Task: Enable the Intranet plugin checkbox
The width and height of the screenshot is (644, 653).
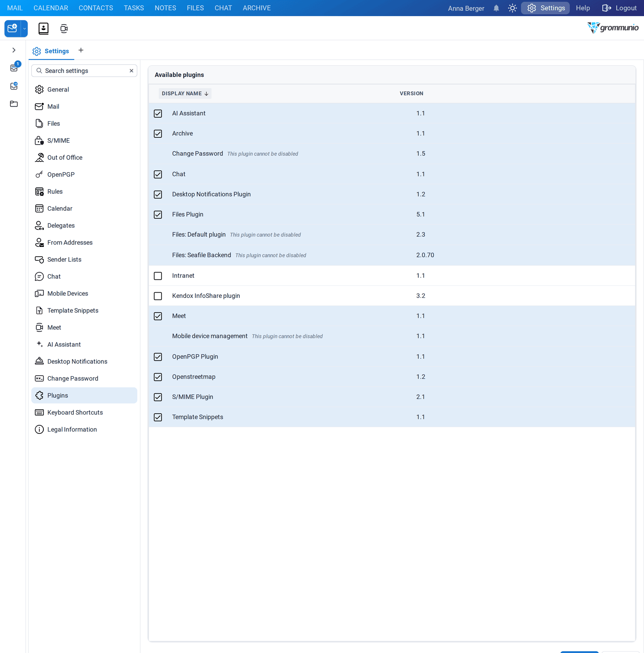Action: (158, 276)
